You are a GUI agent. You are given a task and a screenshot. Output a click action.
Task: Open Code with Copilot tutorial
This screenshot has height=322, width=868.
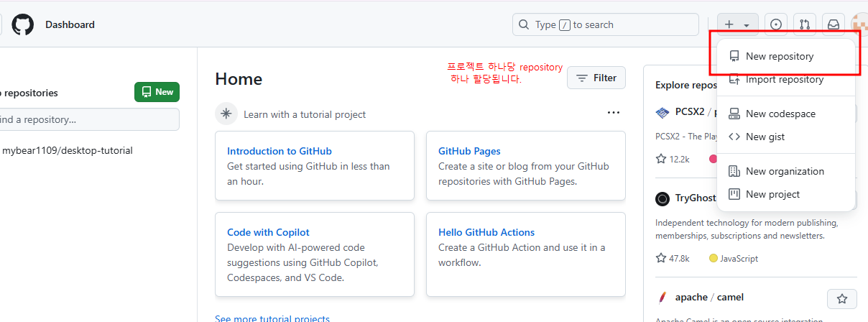click(x=268, y=232)
